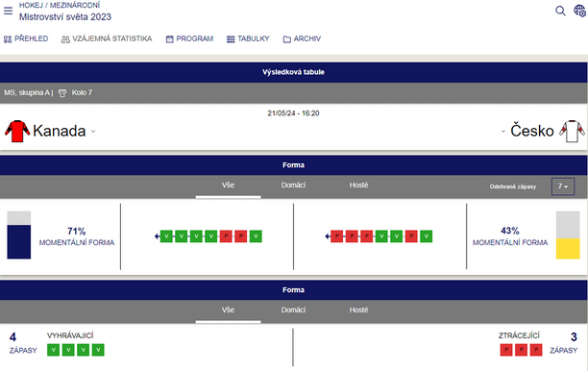This screenshot has height=371, width=588.
Task: Expand the dropdown chevron next to Kanada
Action: point(93,132)
